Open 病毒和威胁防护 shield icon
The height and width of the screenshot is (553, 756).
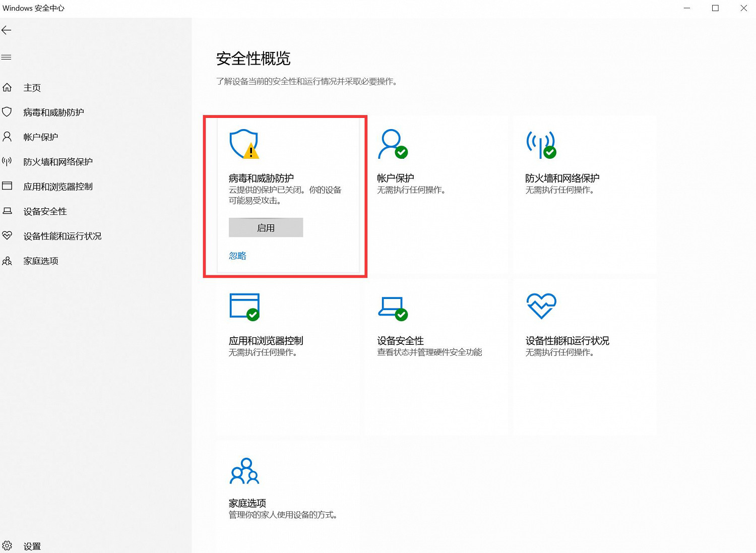click(x=243, y=144)
